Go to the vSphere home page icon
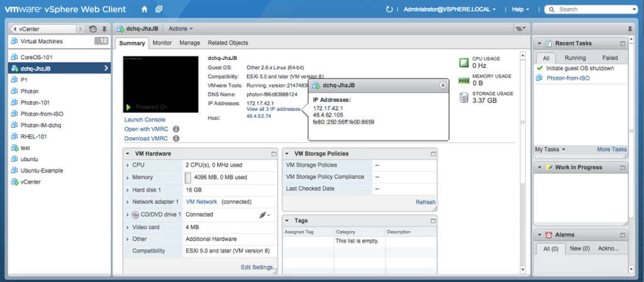 144,9
